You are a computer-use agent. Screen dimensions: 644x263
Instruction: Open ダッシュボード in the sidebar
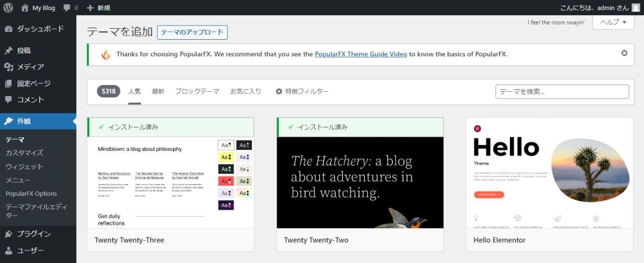point(40,29)
